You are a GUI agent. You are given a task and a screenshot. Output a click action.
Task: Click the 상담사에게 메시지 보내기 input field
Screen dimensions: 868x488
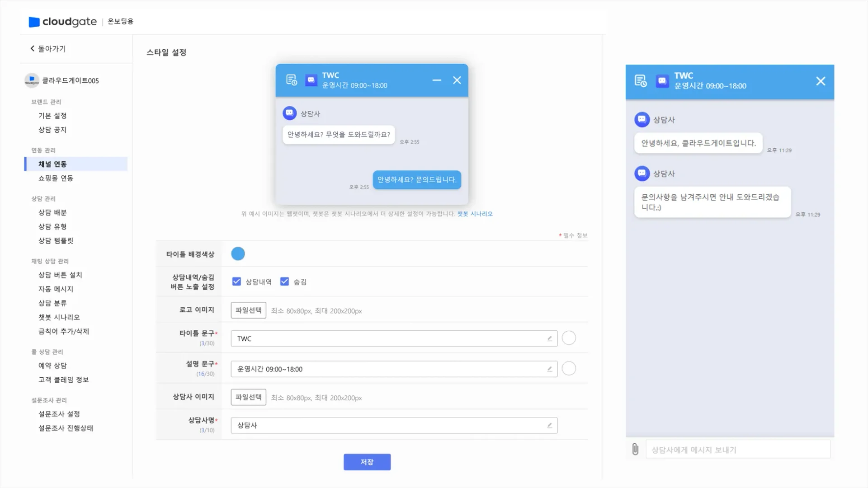[x=738, y=450]
